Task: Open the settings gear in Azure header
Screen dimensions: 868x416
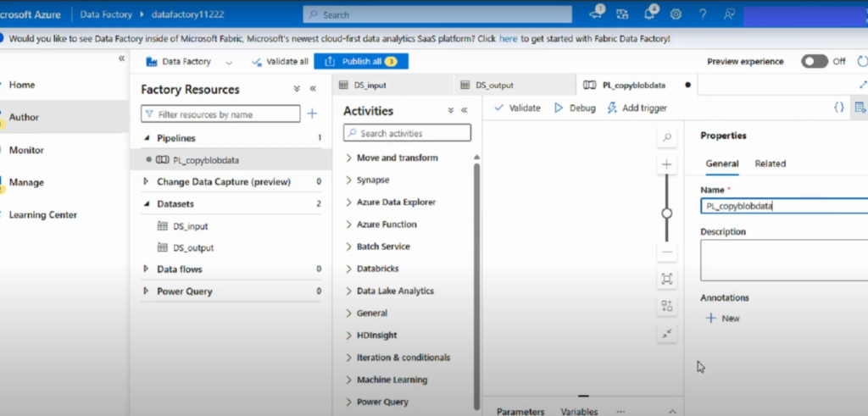Action: [x=676, y=14]
